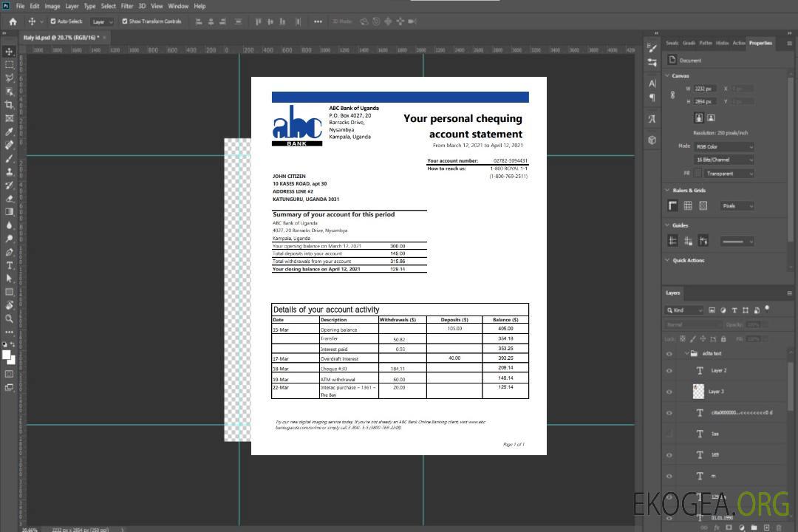The image size is (798, 532).
Task: Collapse the Canvas section
Action: click(668, 76)
